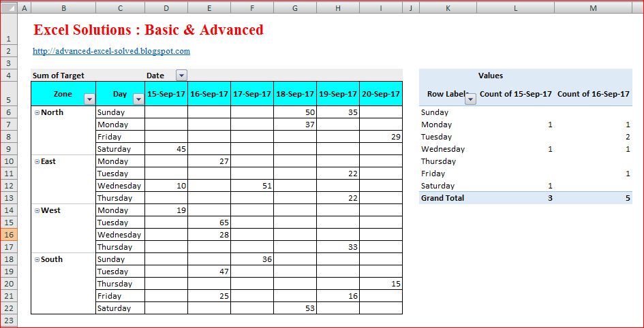Viewport: 644px width, 328px height.
Task: Click the cell with value 65
Action: 209,223
